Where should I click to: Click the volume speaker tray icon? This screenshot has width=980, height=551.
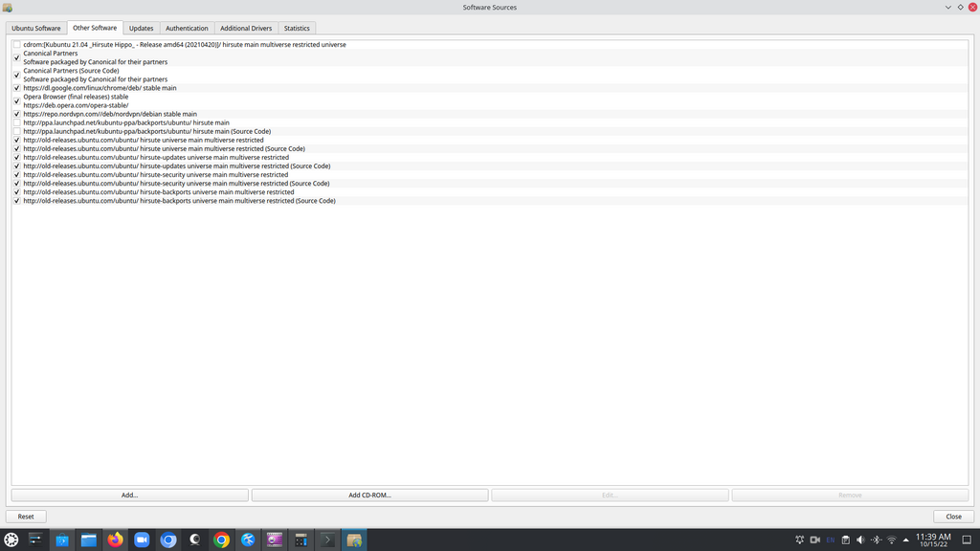859,540
